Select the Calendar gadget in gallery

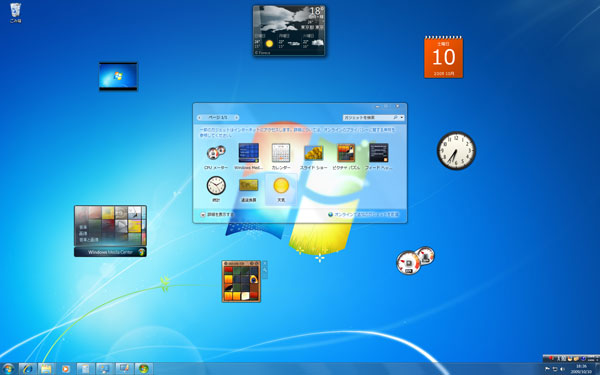click(281, 157)
